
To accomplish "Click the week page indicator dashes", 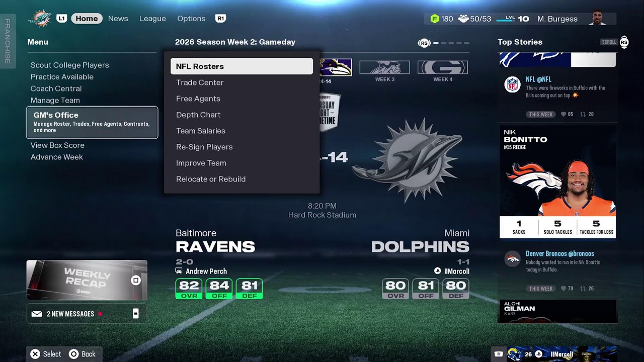I will (x=451, y=43).
